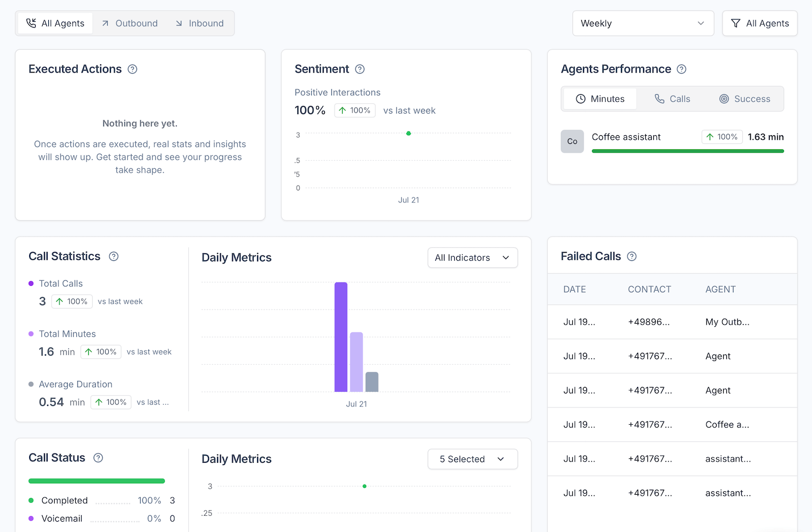This screenshot has height=532, width=812.
Task: Click the target icon on the Success tab
Action: [x=724, y=98]
